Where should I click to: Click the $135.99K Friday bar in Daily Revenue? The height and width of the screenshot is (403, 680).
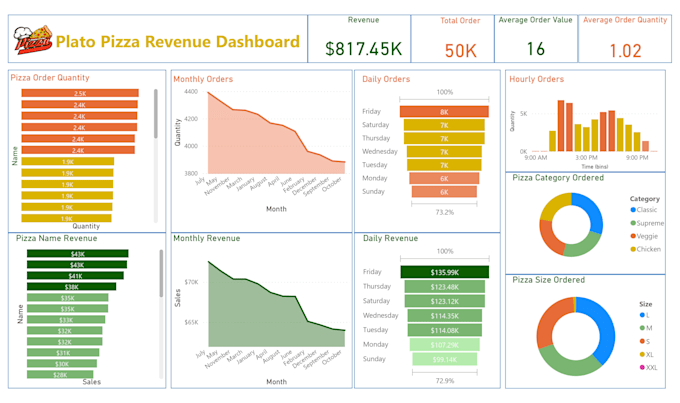[x=445, y=272]
